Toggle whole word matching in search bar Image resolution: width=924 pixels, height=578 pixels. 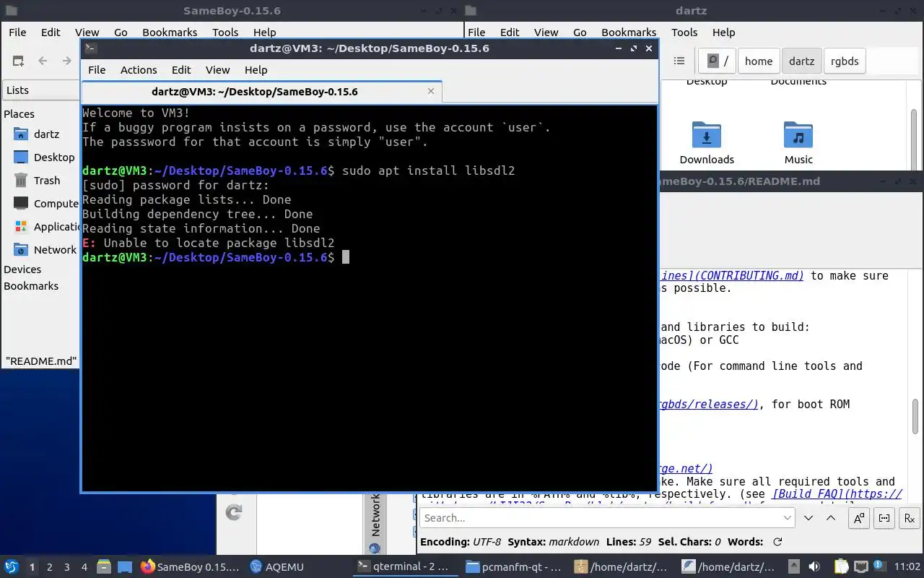coord(884,518)
